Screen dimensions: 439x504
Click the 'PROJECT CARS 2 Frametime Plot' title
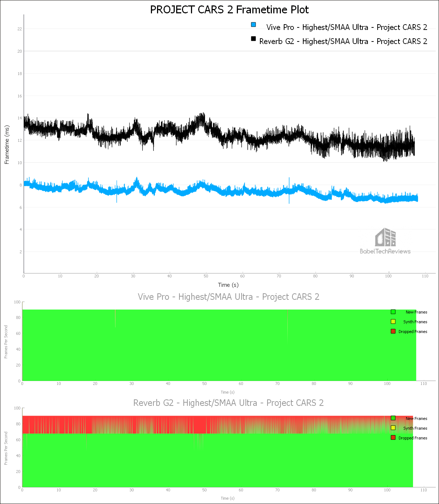(x=229, y=10)
